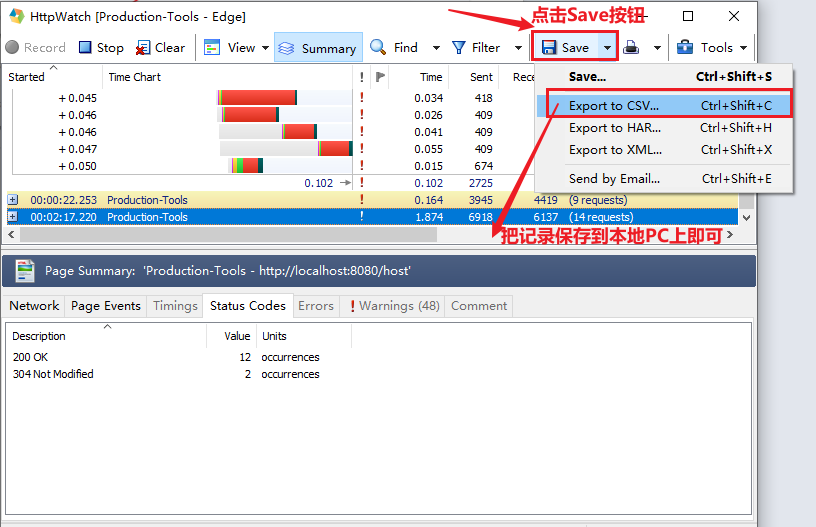Click the warning mark on the +0.045 row

(362, 98)
